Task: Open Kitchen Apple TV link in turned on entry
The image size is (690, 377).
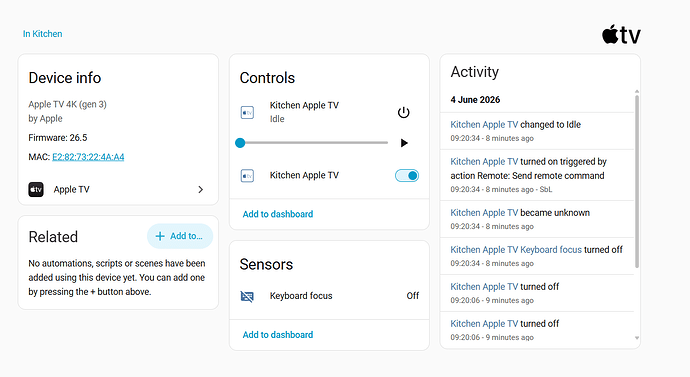Action: 484,161
